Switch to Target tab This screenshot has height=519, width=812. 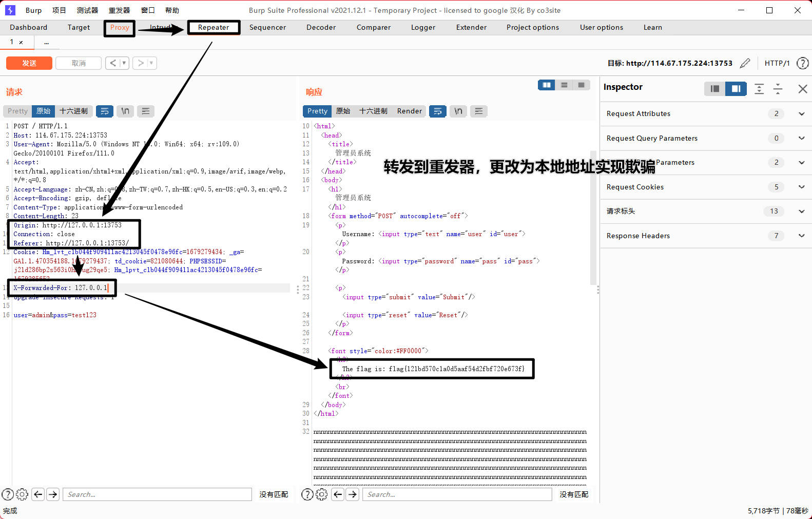pos(79,27)
